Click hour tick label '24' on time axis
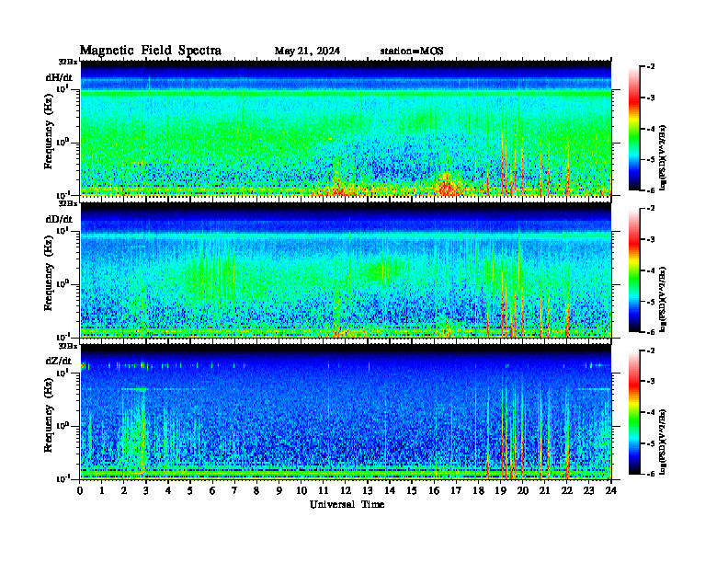Viewport: 728px width, 563px height. (x=611, y=490)
